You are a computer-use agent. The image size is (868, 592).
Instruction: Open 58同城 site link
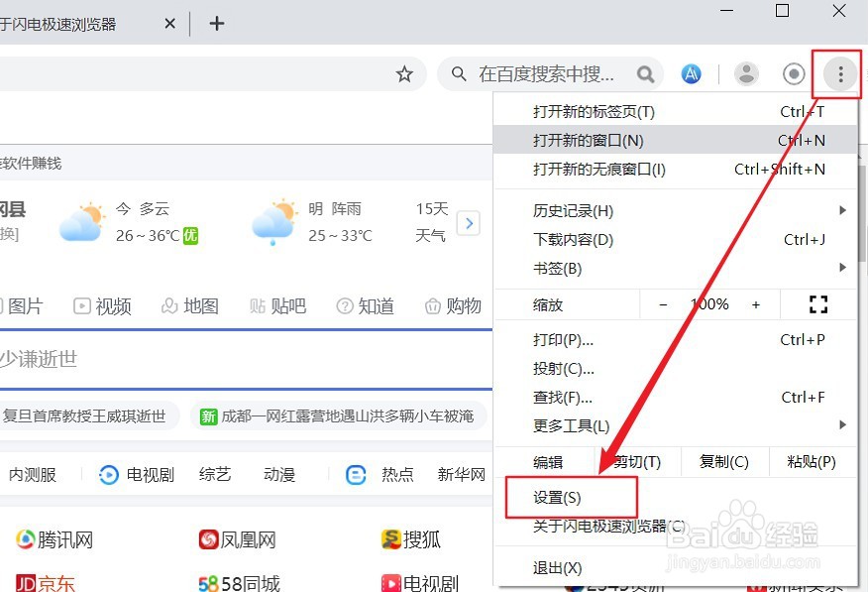click(x=239, y=583)
